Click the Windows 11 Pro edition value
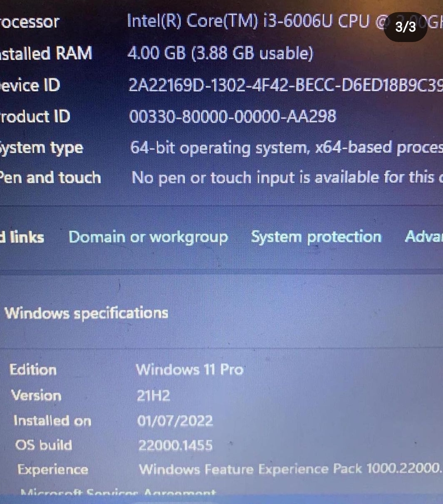Viewport: 443px width, 504px height. click(190, 370)
